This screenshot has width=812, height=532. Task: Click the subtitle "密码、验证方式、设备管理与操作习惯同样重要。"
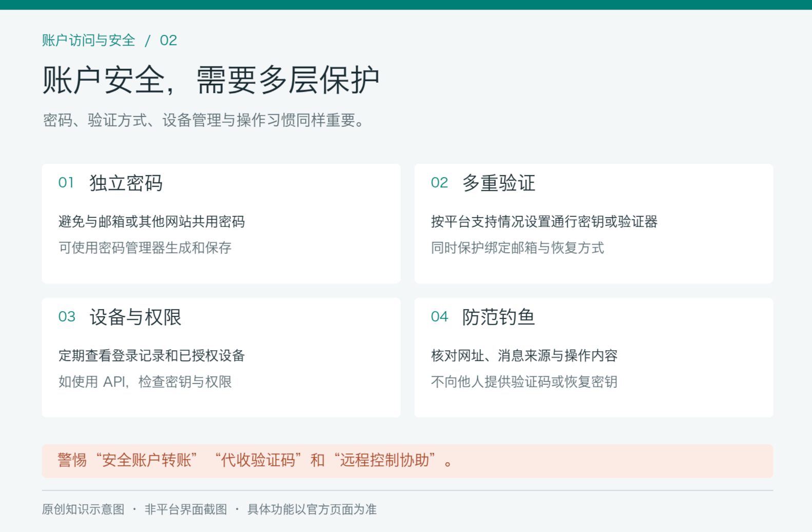(204, 120)
